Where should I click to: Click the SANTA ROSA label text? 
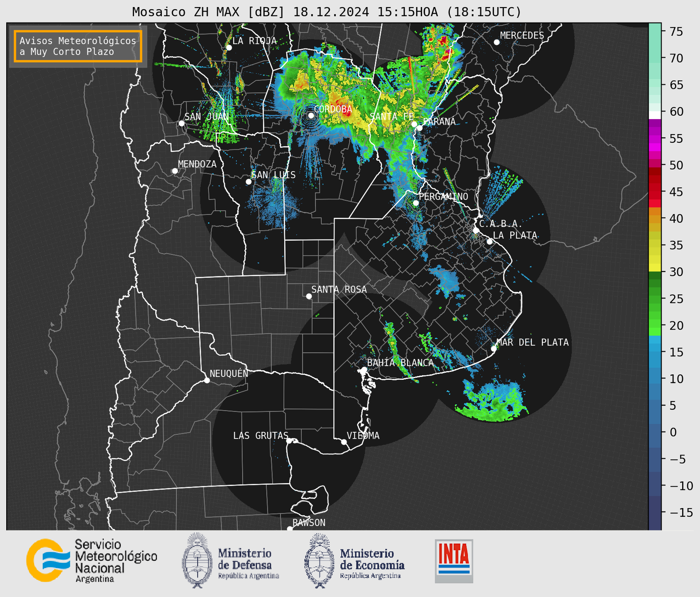click(x=339, y=289)
